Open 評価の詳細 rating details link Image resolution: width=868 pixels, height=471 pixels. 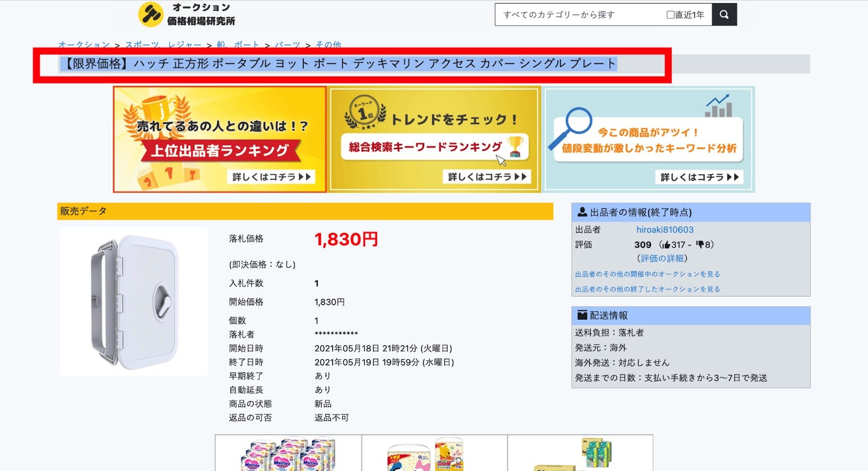point(662,258)
